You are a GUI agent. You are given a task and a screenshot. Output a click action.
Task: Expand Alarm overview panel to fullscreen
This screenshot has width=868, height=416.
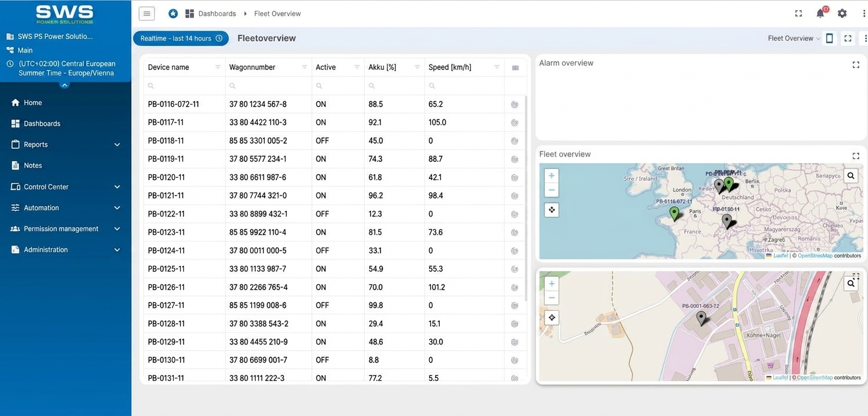click(856, 65)
